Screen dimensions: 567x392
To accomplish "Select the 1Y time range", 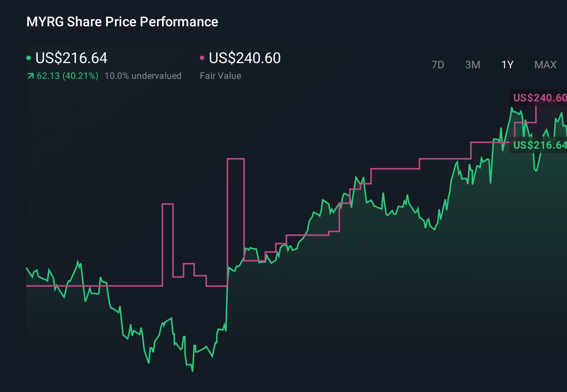I will [x=507, y=65].
